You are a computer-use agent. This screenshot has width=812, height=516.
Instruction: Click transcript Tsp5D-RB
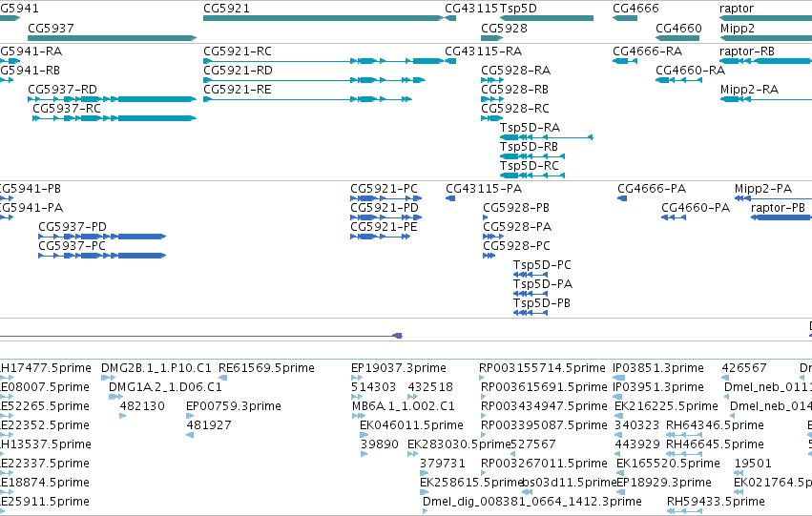coord(532,156)
